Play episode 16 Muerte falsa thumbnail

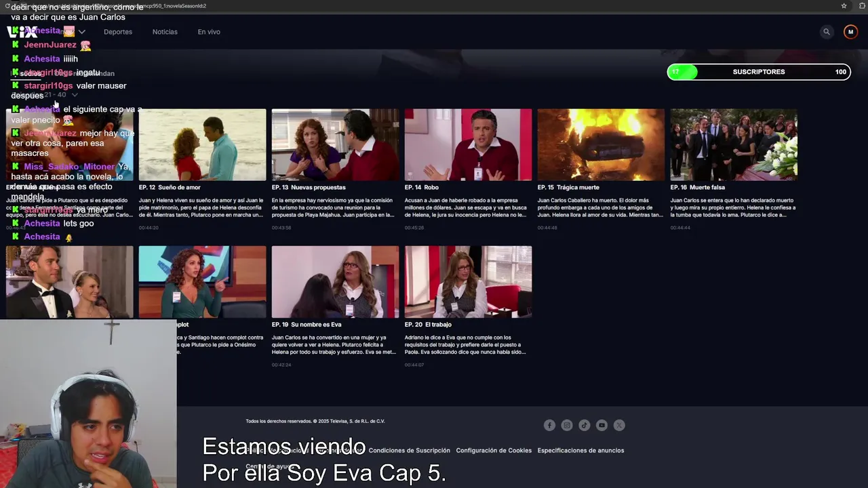pyautogui.click(x=734, y=145)
